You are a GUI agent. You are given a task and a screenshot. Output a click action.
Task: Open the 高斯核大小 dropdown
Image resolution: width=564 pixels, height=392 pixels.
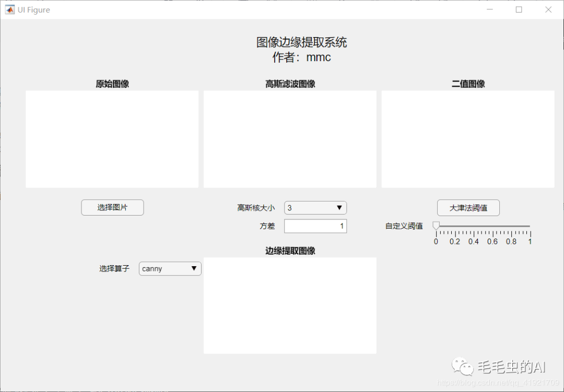[315, 208]
